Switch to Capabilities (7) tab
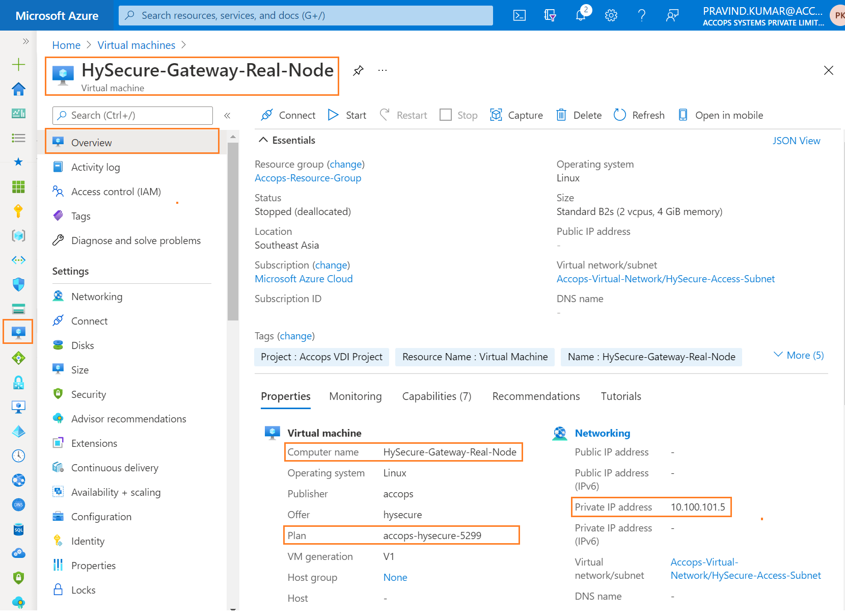845x616 pixels. click(x=437, y=396)
